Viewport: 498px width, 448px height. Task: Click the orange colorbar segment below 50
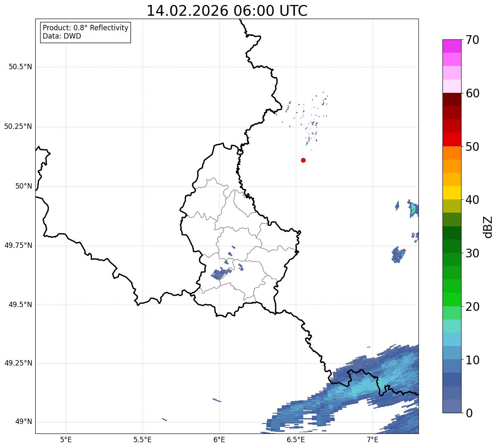click(452, 153)
